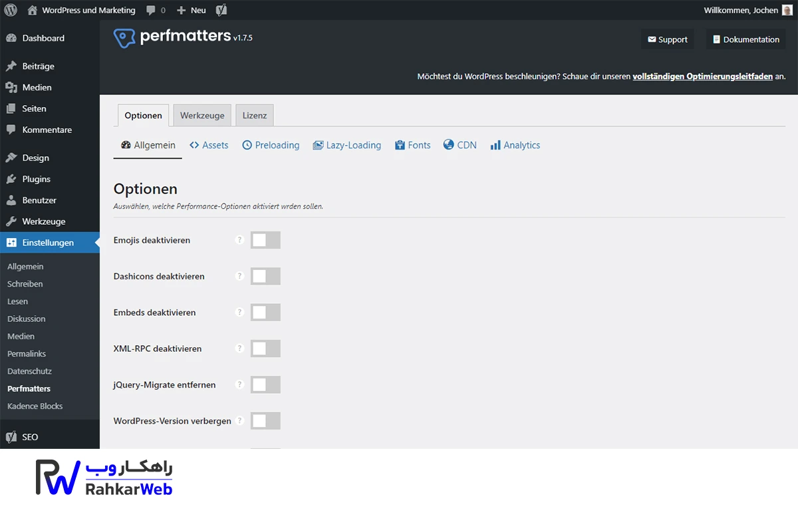Click the XML-RPC deaktivieren label text

coord(158,348)
